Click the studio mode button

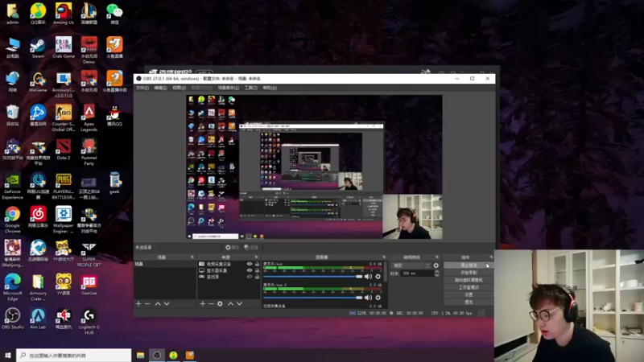(469, 287)
